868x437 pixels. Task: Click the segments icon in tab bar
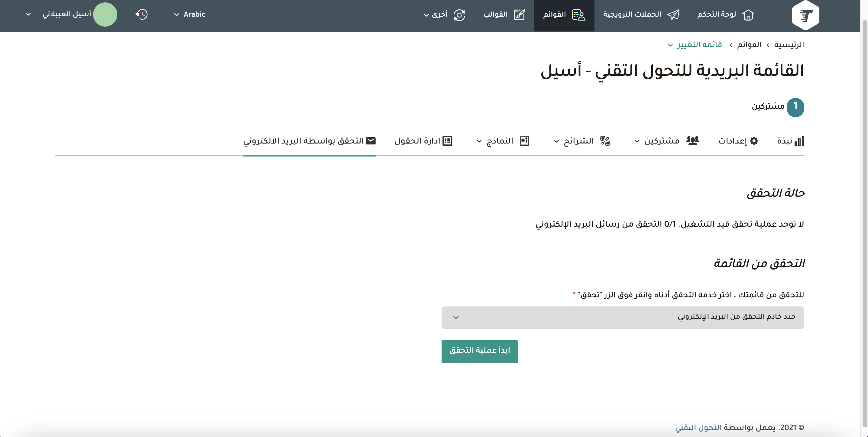point(605,141)
